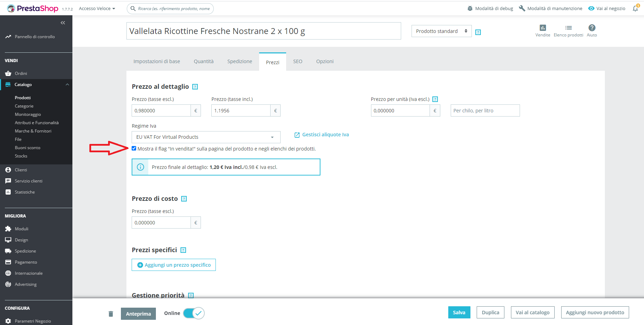This screenshot has height=325, width=644.
Task: Click the product name field
Action: pos(264,31)
